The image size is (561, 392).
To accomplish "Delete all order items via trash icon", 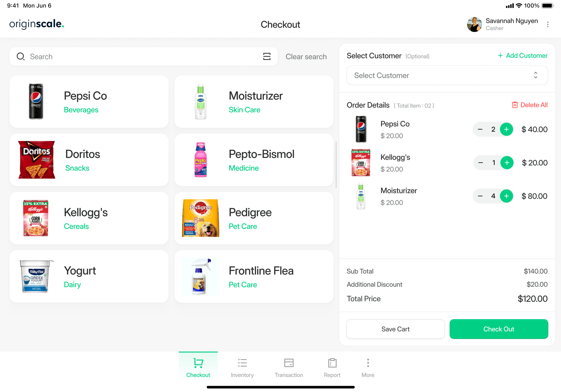I will point(515,105).
